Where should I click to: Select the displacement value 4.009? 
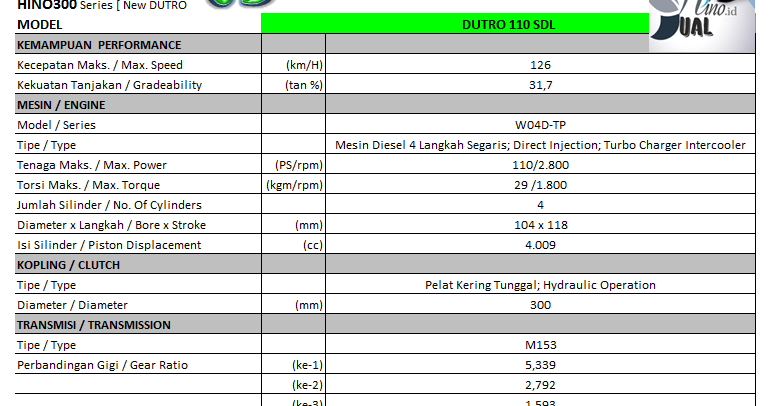click(x=540, y=245)
